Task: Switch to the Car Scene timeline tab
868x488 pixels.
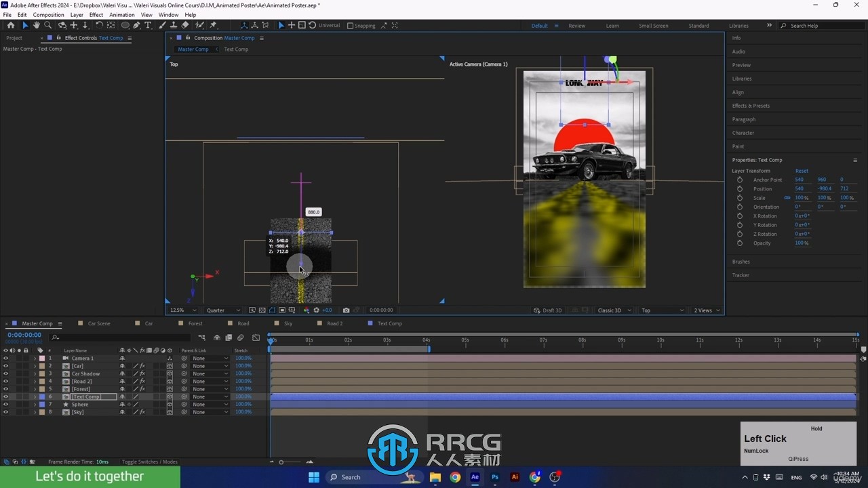Action: point(99,323)
